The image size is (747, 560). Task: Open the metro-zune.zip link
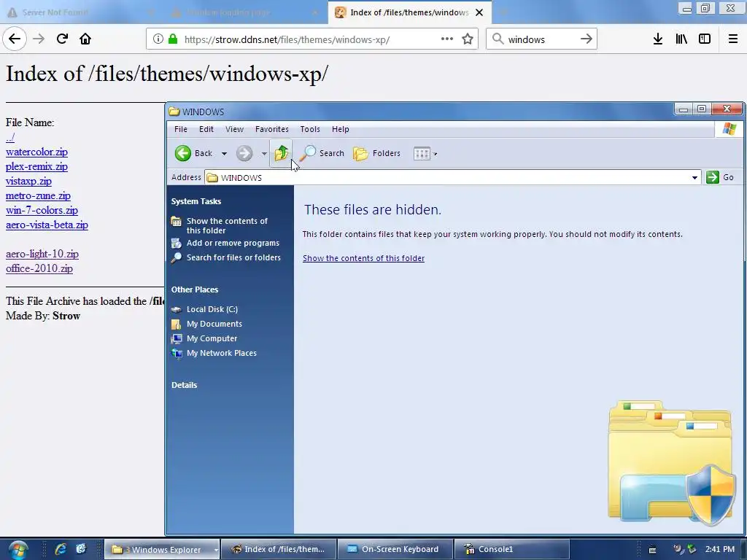pos(38,195)
